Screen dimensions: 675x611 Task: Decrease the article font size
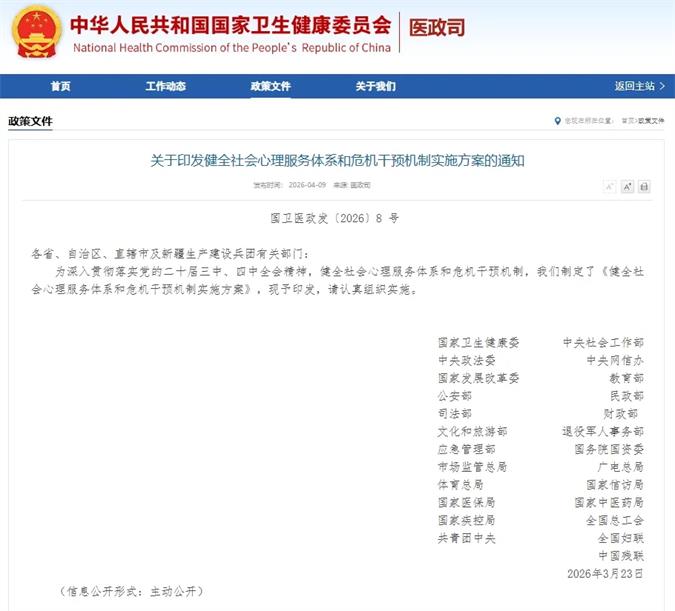tap(608, 186)
